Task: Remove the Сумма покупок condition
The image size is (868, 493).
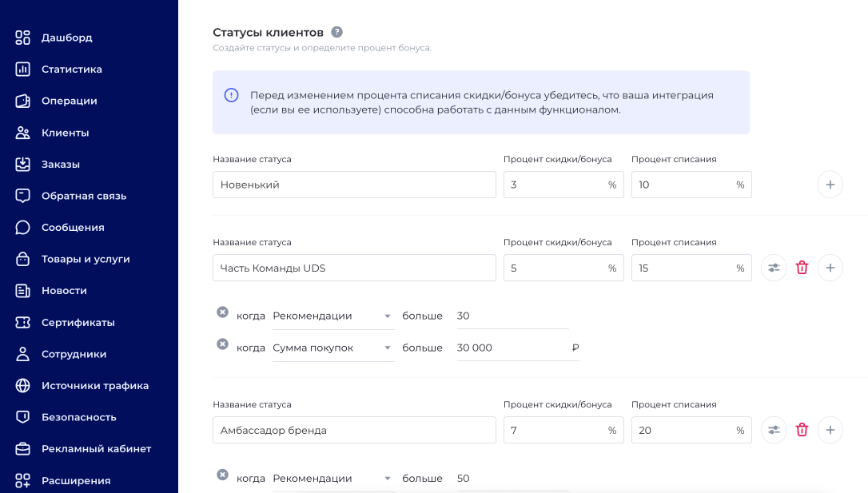Action: 222,344
